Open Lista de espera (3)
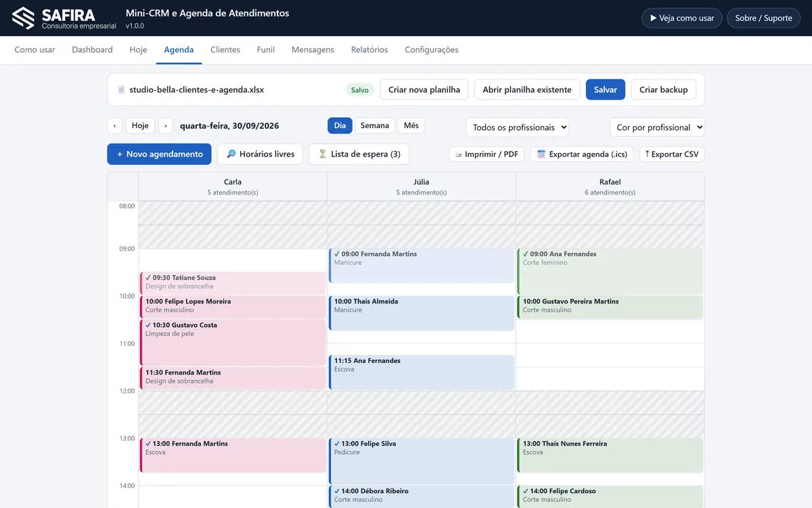Image resolution: width=812 pixels, height=508 pixels. (x=359, y=154)
